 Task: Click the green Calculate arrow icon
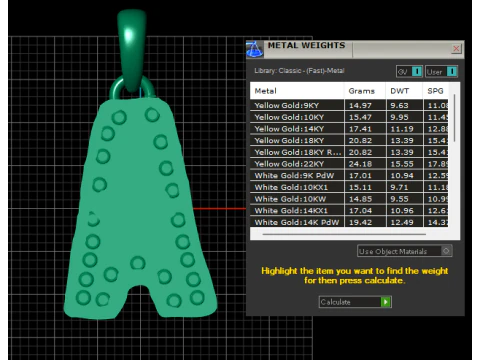tap(386, 302)
